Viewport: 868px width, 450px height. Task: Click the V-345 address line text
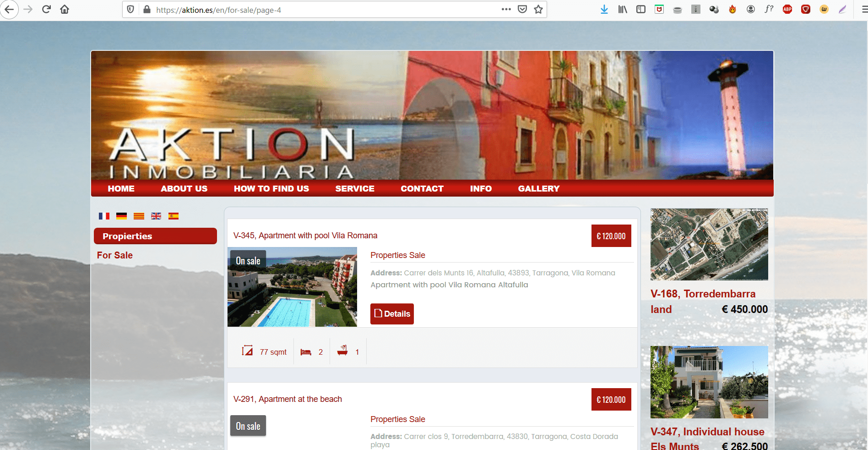(x=493, y=273)
